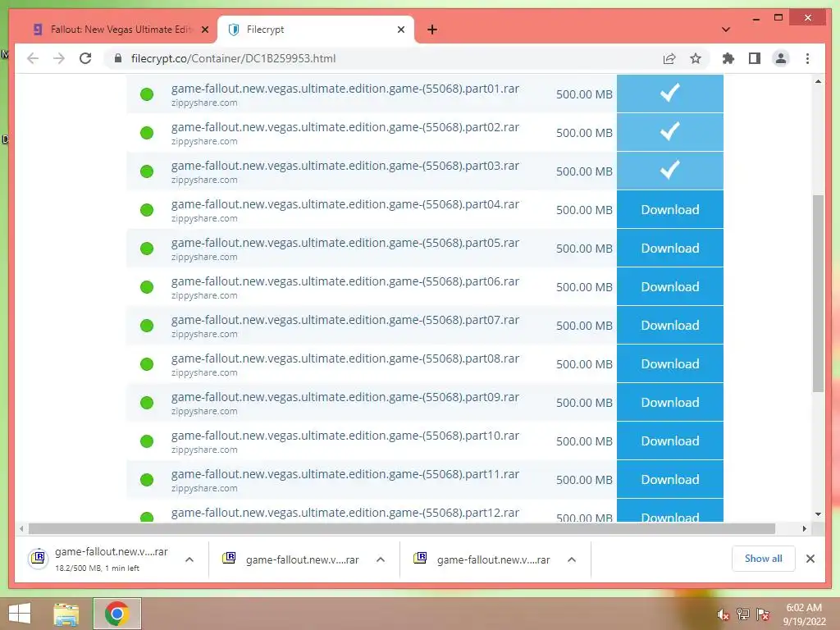View site security lock info

coord(118,58)
